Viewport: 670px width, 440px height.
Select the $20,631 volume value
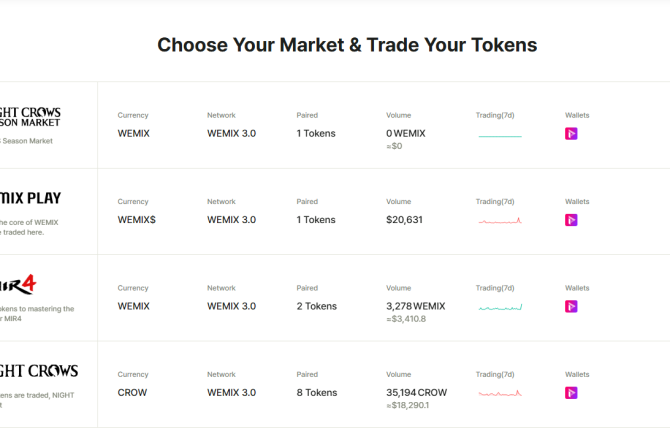coord(404,220)
